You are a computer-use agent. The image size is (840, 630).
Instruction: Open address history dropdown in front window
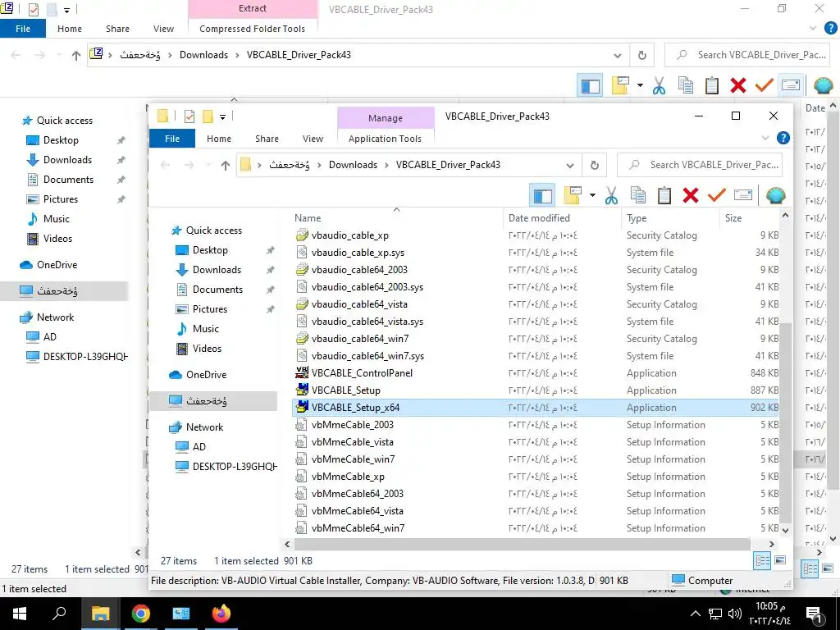click(x=570, y=166)
